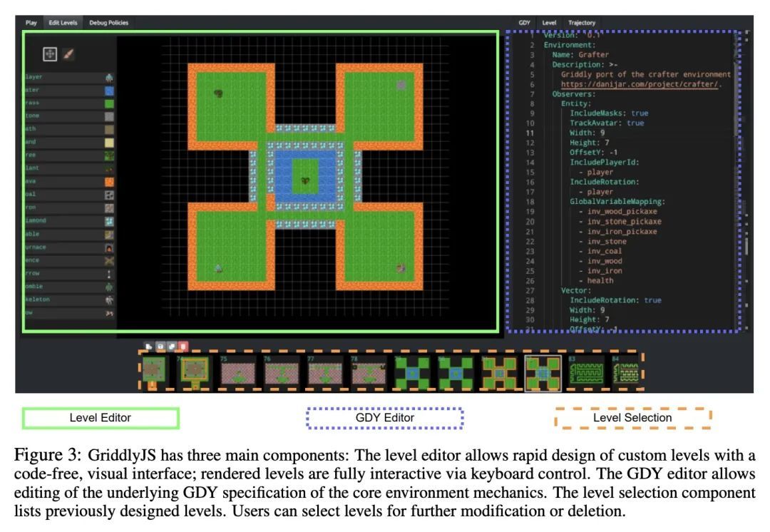Select level thumbnail number 83

[x=586, y=372]
